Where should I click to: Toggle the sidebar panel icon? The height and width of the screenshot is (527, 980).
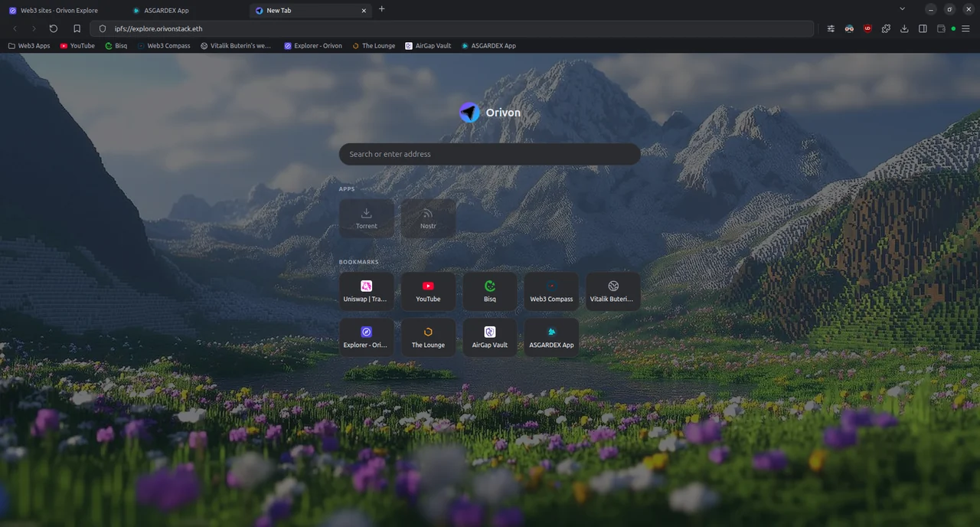pos(923,28)
